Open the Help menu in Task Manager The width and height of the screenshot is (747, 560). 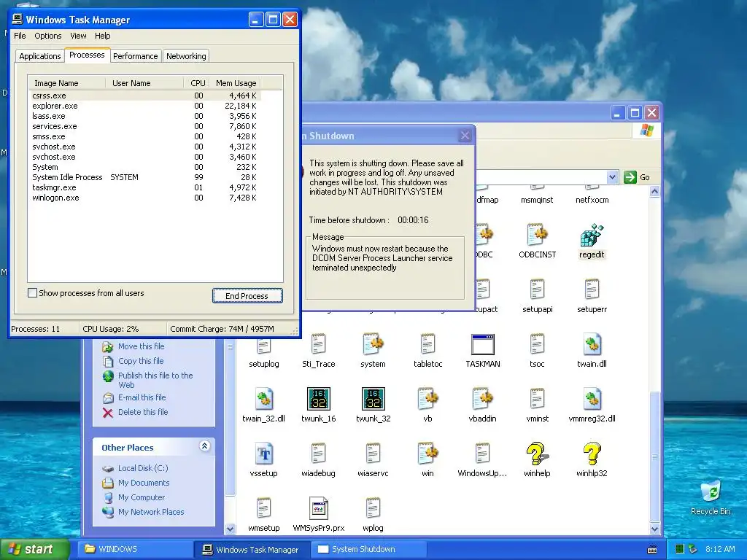point(102,36)
